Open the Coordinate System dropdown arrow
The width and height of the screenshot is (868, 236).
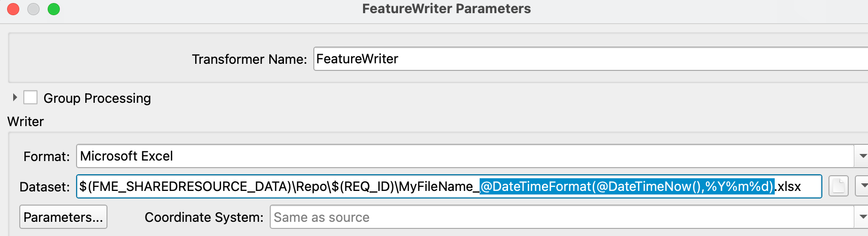coord(862,217)
